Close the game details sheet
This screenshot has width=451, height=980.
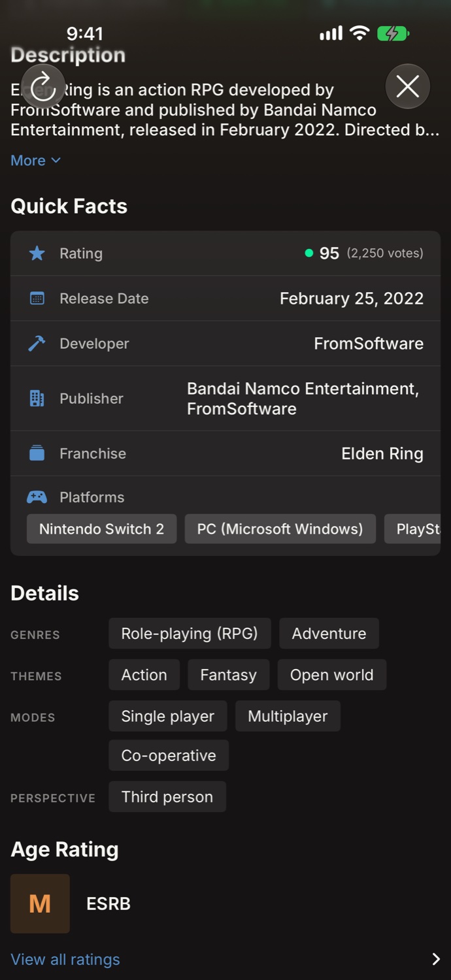(408, 86)
